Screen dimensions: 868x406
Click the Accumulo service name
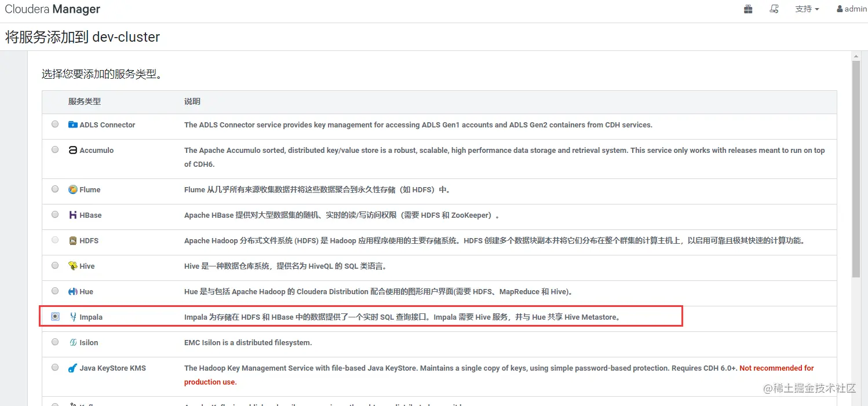pyautogui.click(x=97, y=150)
